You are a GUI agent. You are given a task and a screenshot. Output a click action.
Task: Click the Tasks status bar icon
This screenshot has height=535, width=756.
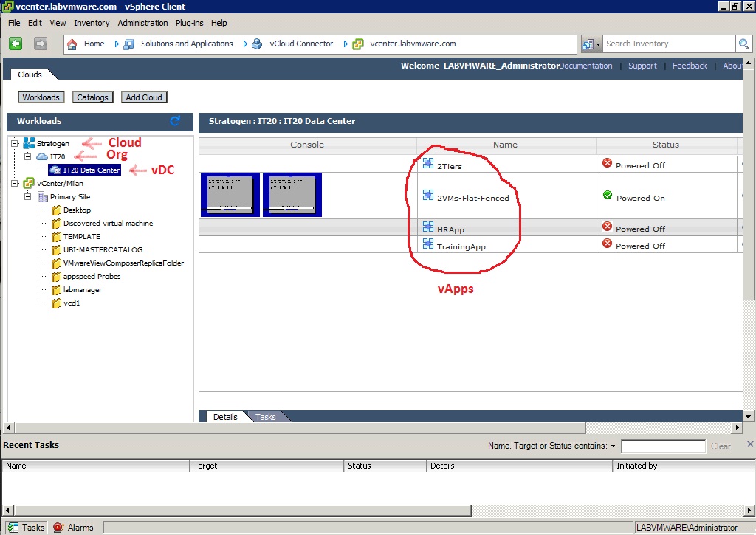[13, 528]
